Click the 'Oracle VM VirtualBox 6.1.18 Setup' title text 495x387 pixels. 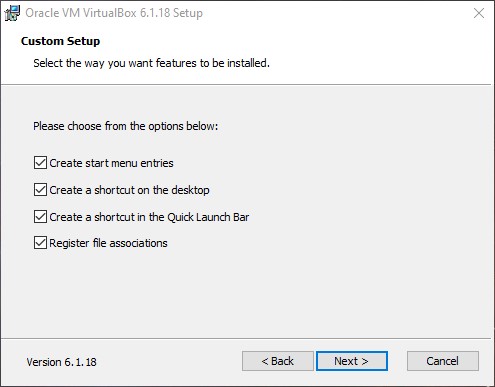[x=114, y=13]
